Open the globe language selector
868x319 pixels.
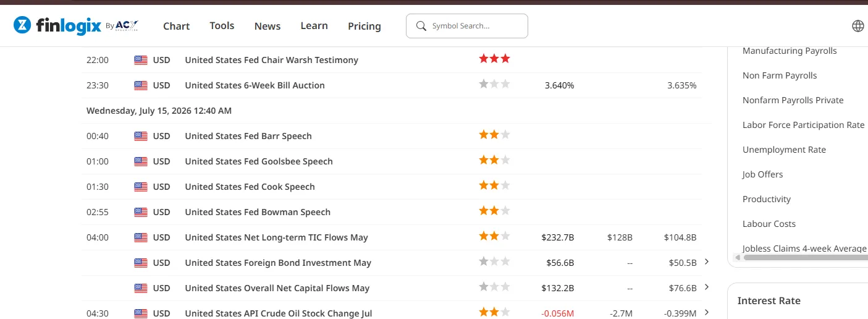[x=857, y=26]
